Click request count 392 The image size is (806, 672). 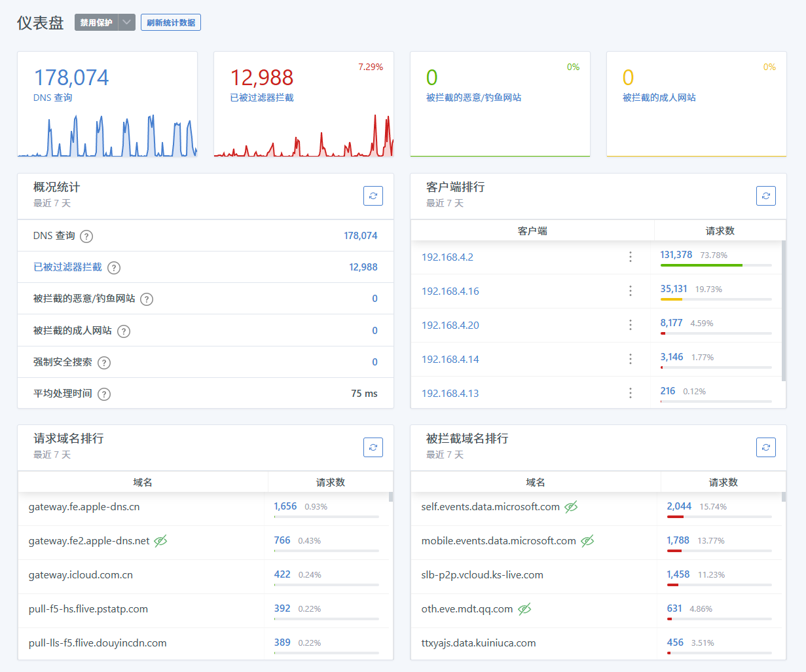coord(282,608)
